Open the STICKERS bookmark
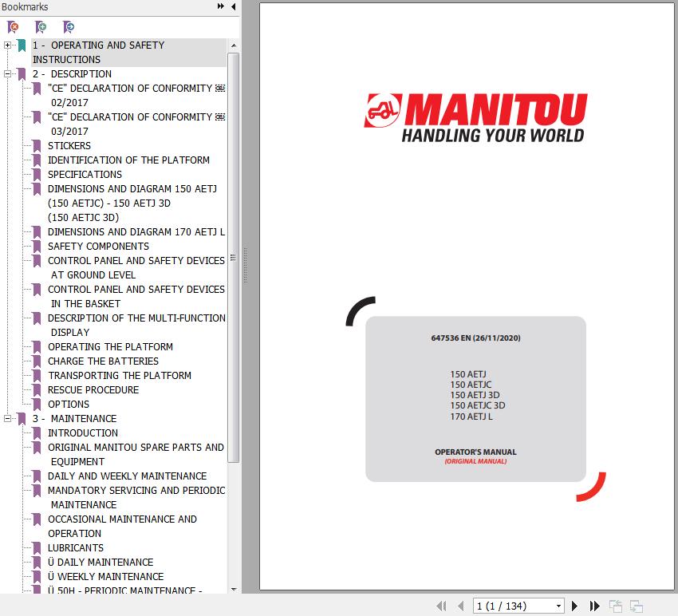 click(69, 146)
